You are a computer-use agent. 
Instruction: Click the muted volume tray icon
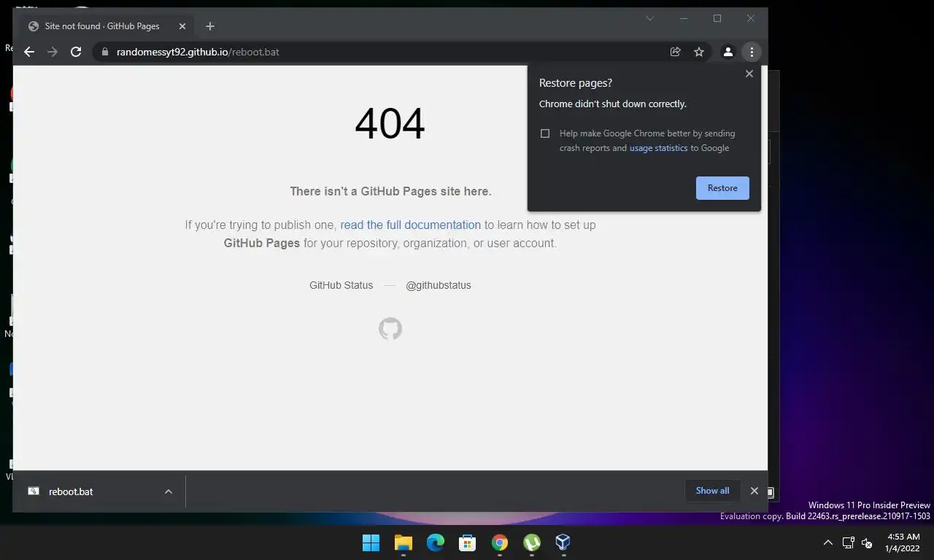[867, 542]
